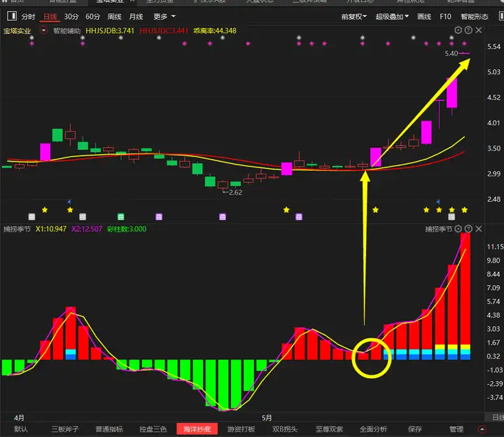
Task: Switch to 30分 period tab
Action: point(71,16)
